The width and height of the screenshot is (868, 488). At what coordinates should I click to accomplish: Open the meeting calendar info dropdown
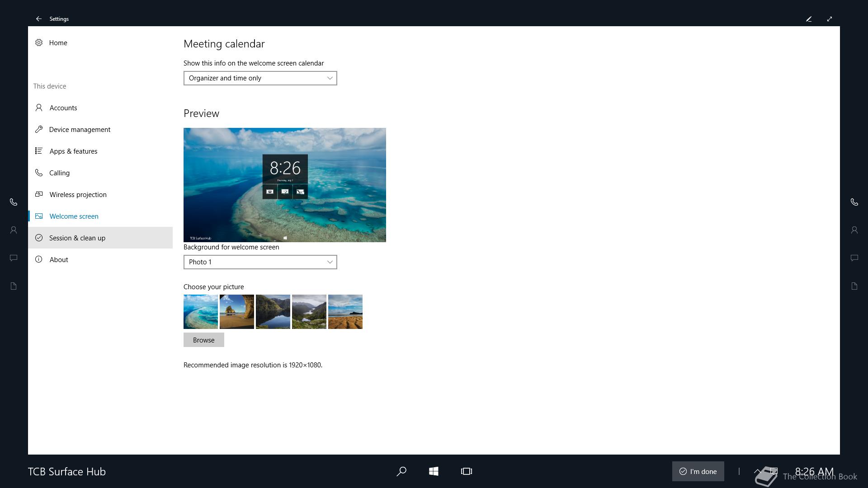pyautogui.click(x=260, y=78)
